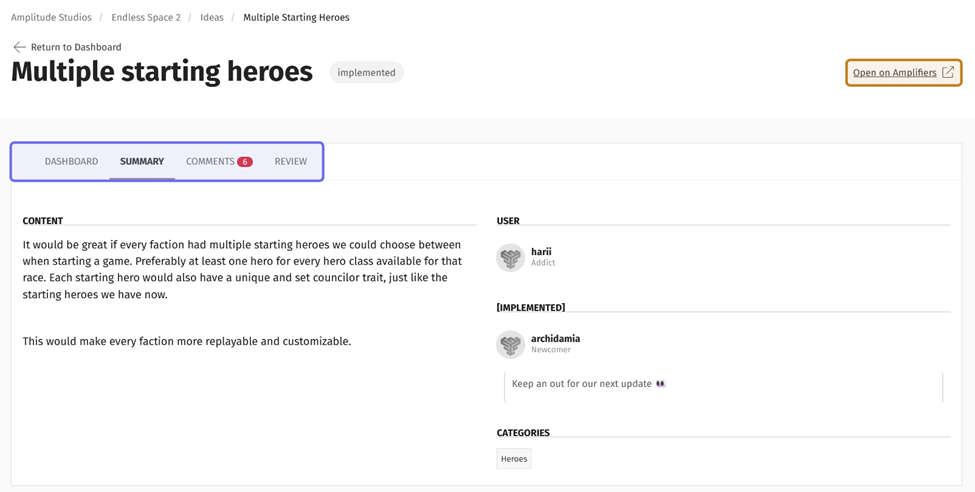Navigate to Endless Space 2 breadcrumb
The width and height of the screenshot is (975, 492).
click(x=146, y=17)
